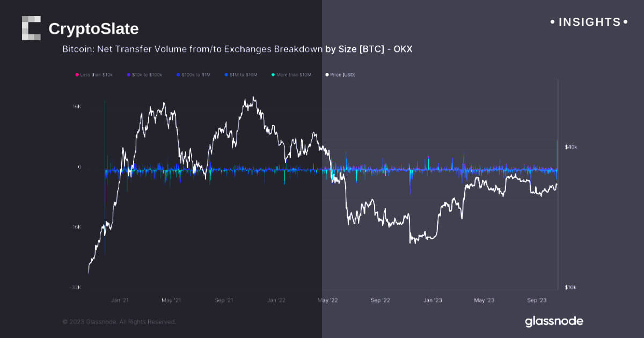Toggle the '$10k to $100k' legend series
The image size is (644, 338).
coord(147,75)
